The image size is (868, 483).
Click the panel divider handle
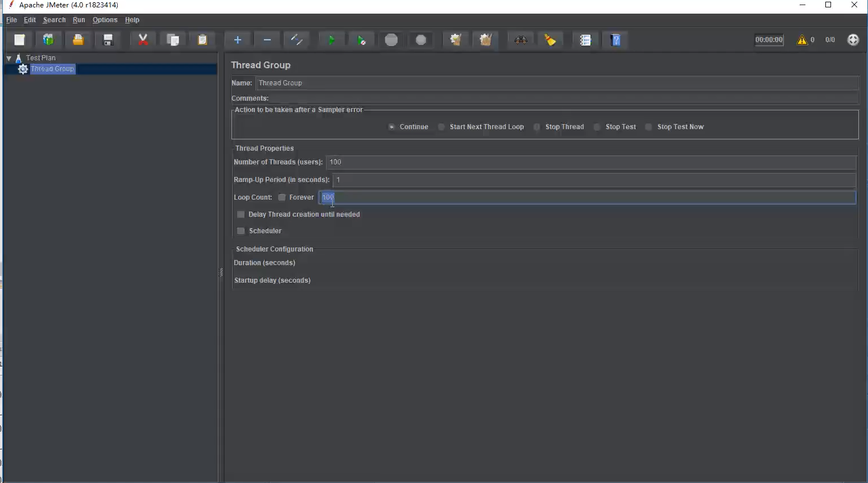tap(221, 273)
